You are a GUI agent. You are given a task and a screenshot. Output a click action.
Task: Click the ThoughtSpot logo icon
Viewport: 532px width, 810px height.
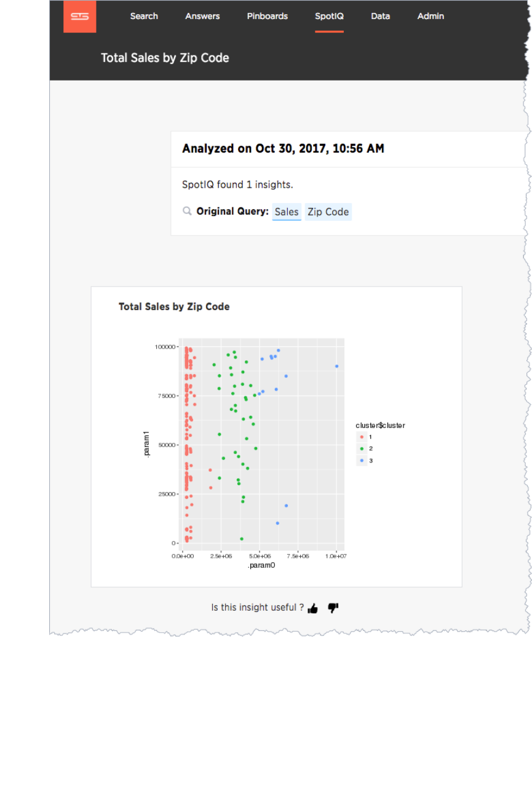pyautogui.click(x=79, y=17)
